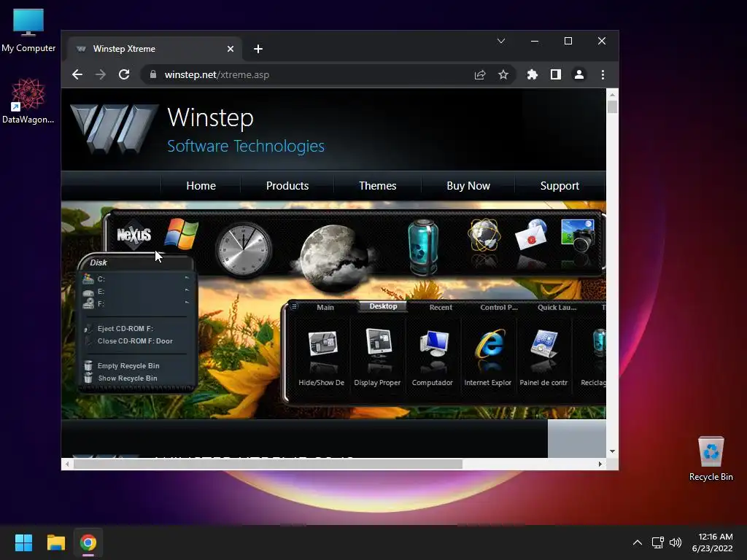This screenshot has width=747, height=560.
Task: Share this page using share icon
Action: click(x=480, y=75)
